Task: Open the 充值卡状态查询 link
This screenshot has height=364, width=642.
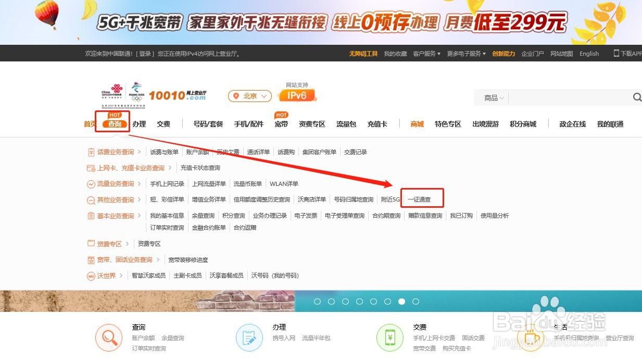Action: [200, 168]
